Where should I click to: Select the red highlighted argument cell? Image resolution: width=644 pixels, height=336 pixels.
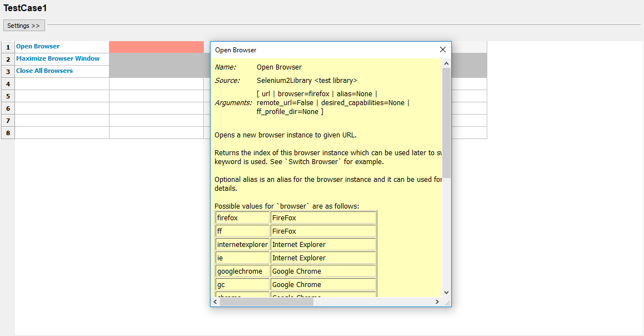[x=156, y=47]
